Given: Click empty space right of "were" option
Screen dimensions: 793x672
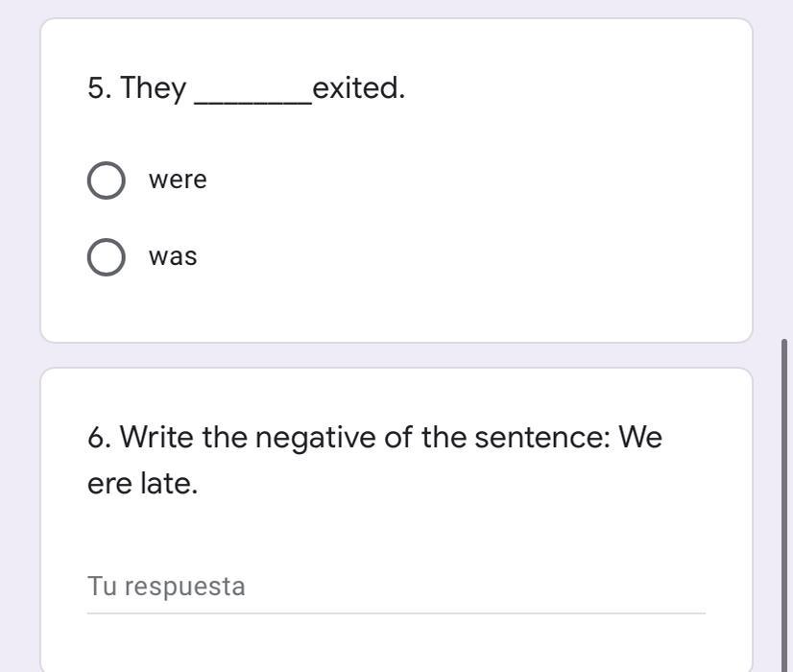Looking at the screenshot, I should [480, 180].
